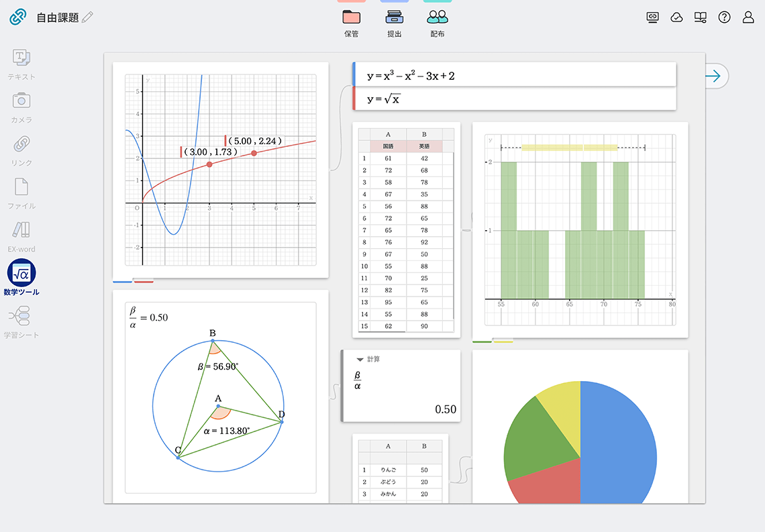
Task: Collapse the 計算 disclosure triangle
Action: point(360,360)
